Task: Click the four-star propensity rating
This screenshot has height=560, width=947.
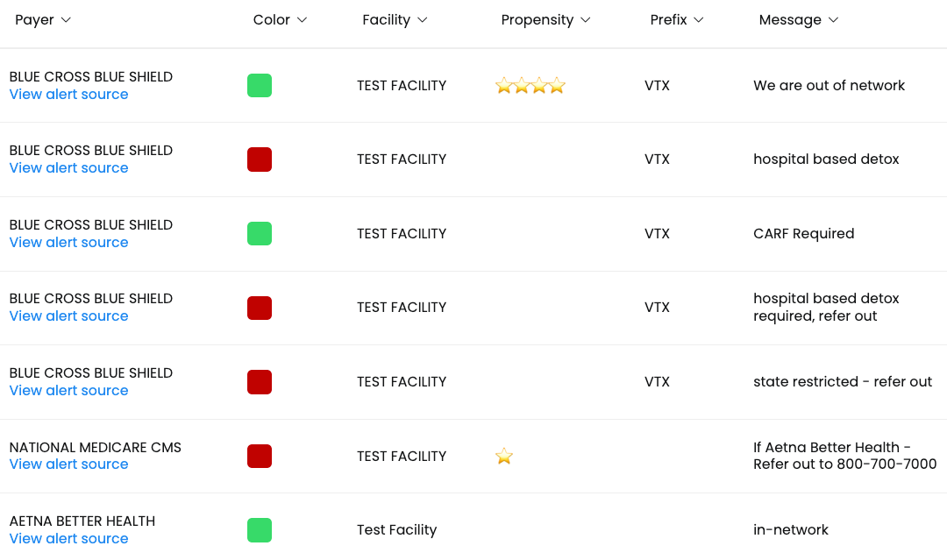Action: pyautogui.click(x=530, y=86)
